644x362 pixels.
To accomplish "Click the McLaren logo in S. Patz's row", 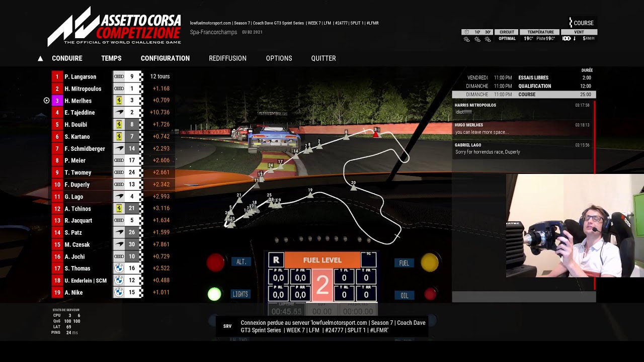I will 119,232.
